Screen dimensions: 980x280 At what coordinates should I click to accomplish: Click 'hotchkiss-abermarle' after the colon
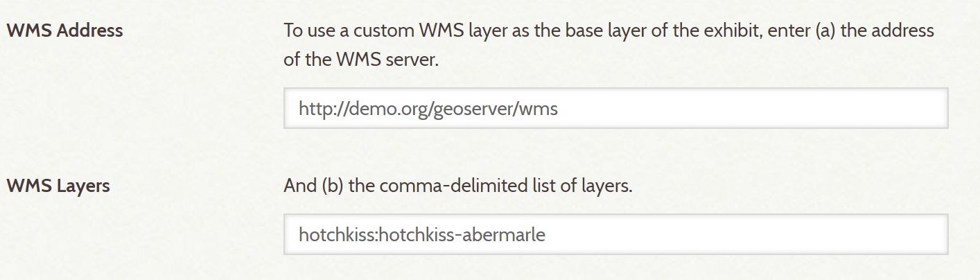pos(462,235)
